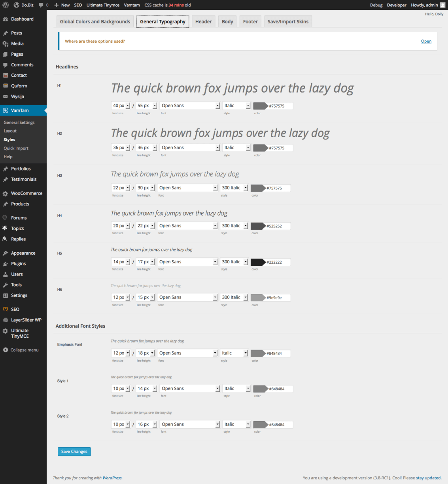The width and height of the screenshot is (448, 484).
Task: Open the Global Colors and Backgrounds tab
Action: pyautogui.click(x=95, y=22)
